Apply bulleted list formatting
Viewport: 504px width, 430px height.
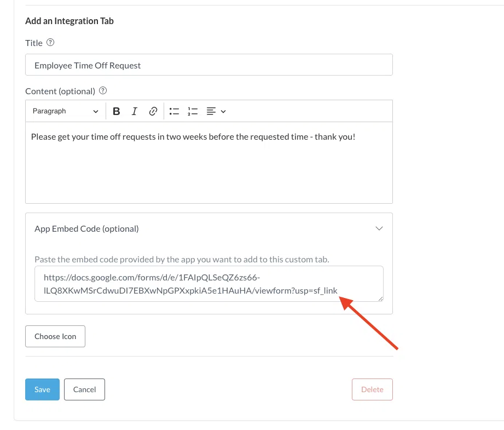tap(174, 111)
